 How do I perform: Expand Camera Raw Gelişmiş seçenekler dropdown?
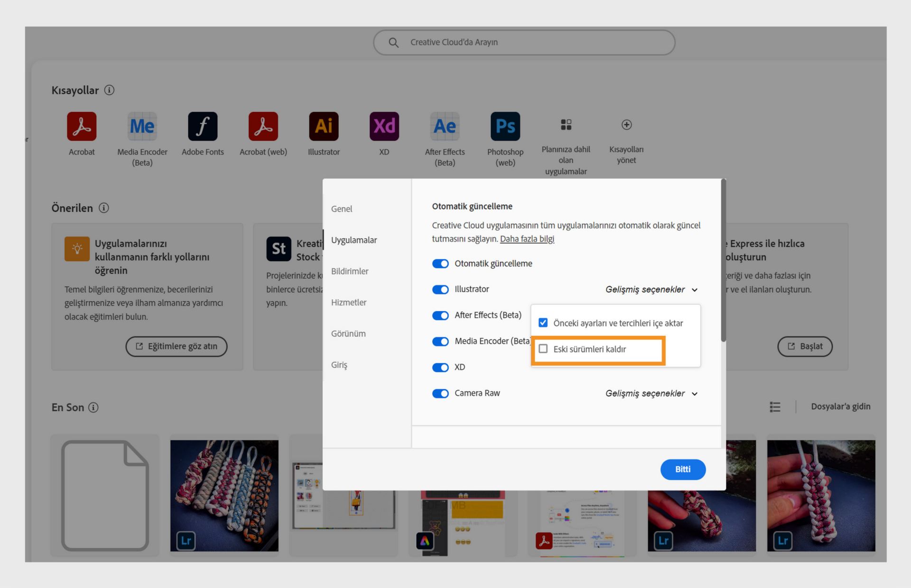click(651, 394)
